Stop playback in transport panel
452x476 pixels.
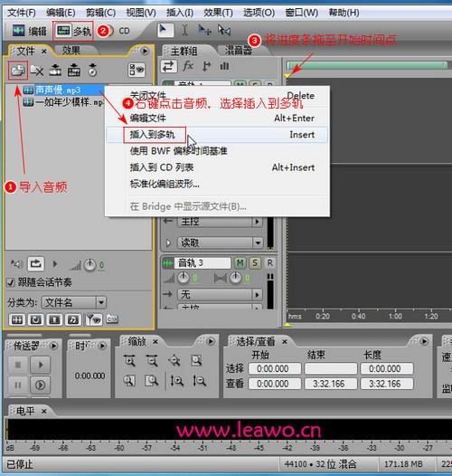(x=18, y=365)
